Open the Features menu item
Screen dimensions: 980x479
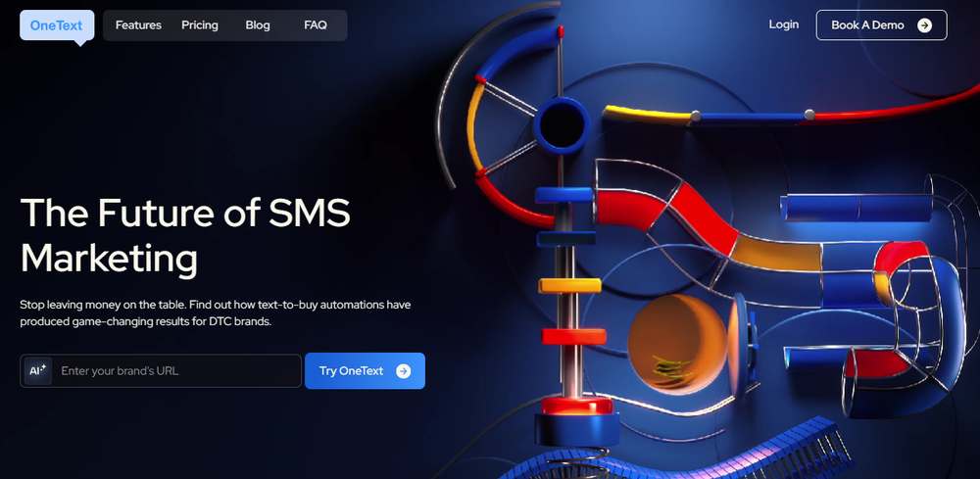138,25
